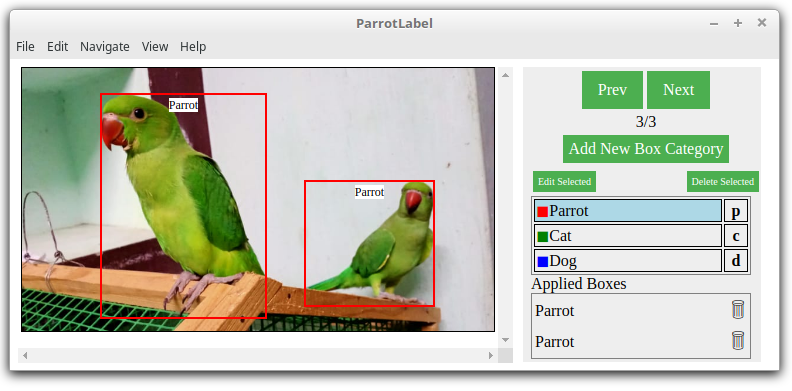Click the blue Dog color swatch
This screenshot has height=391, width=792.
point(542,262)
